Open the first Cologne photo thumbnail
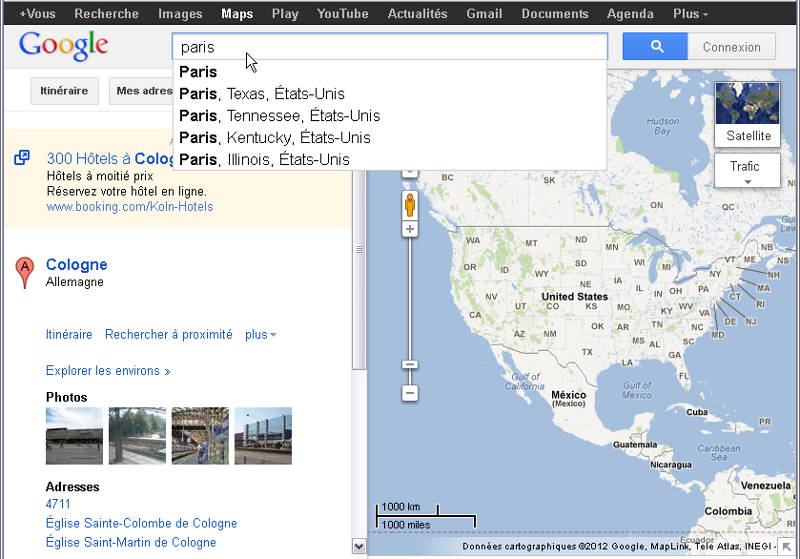This screenshot has height=559, width=800. (x=74, y=436)
